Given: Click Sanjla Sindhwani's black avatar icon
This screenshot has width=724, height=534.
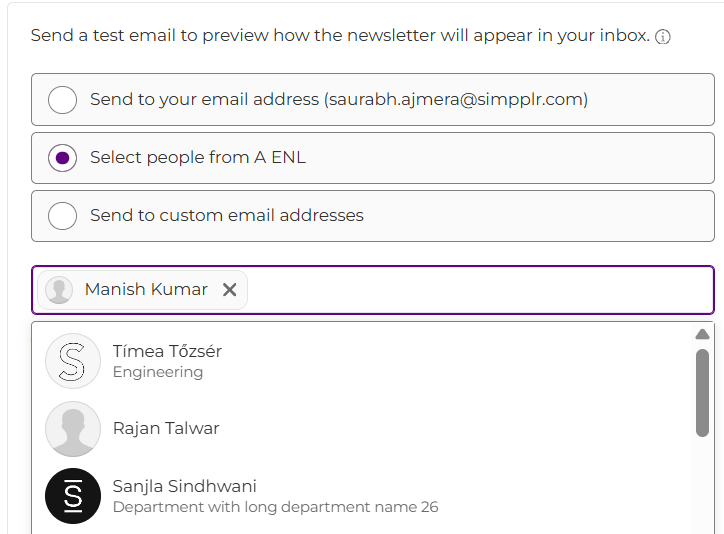Looking at the screenshot, I should tap(73, 496).
